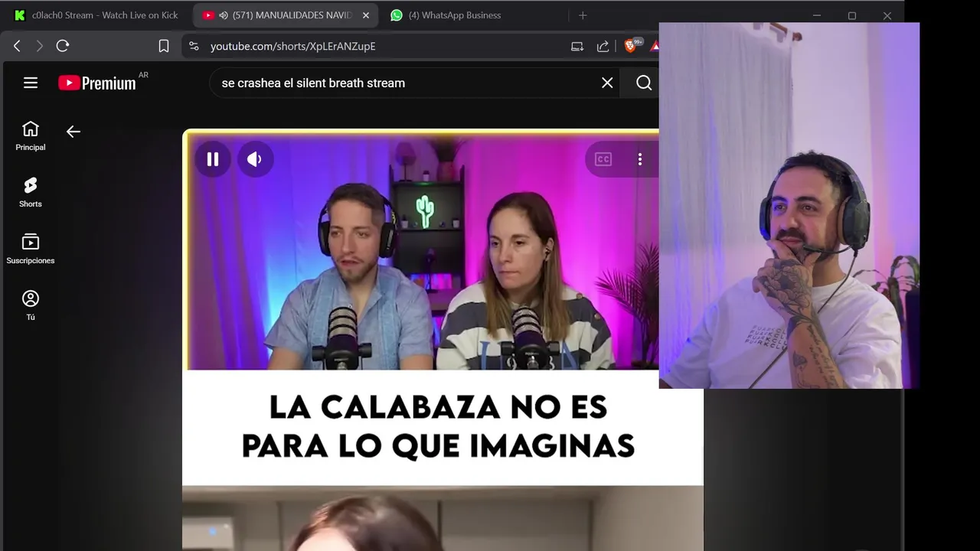The image size is (980, 551).
Task: Open site information icon in address bar
Action: tap(194, 46)
